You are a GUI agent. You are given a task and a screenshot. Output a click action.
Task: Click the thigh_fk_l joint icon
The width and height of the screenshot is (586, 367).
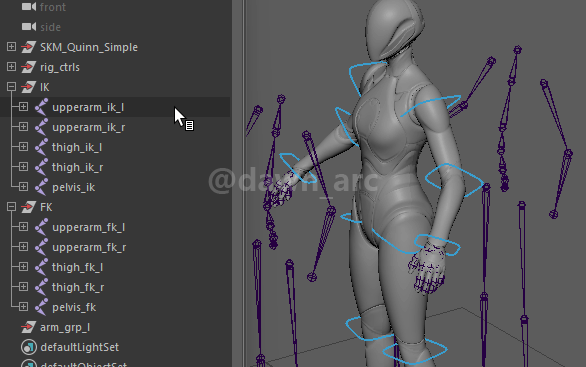coord(41,267)
